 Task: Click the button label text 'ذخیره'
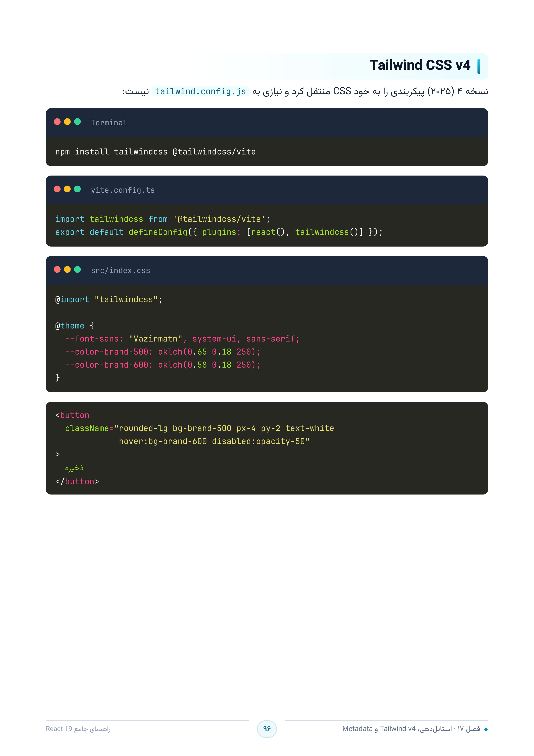point(74,468)
